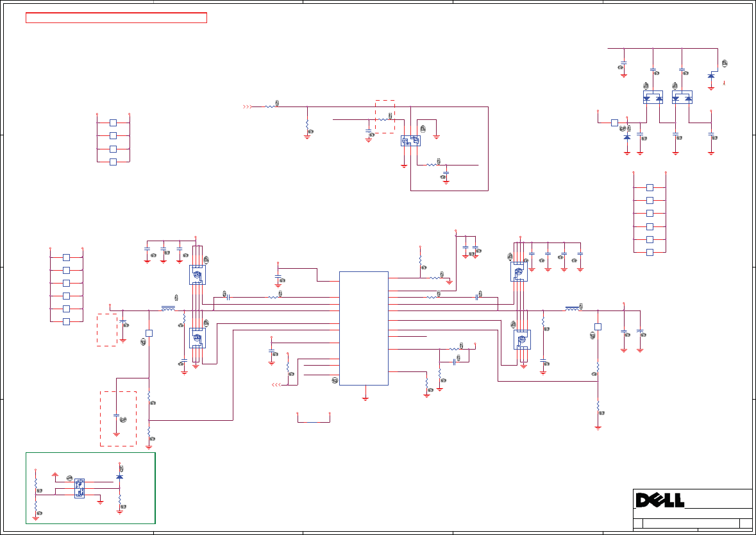Click the triple-arrow input port at top center

[248, 106]
